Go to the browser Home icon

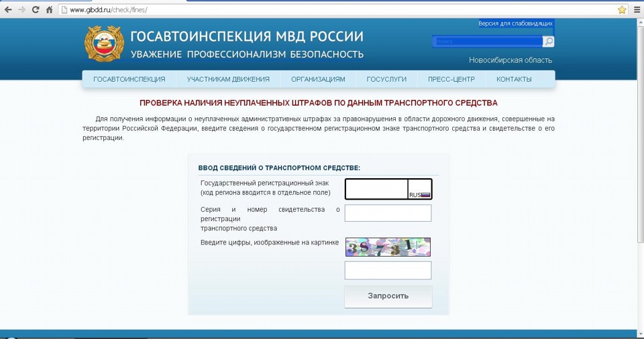(49, 9)
